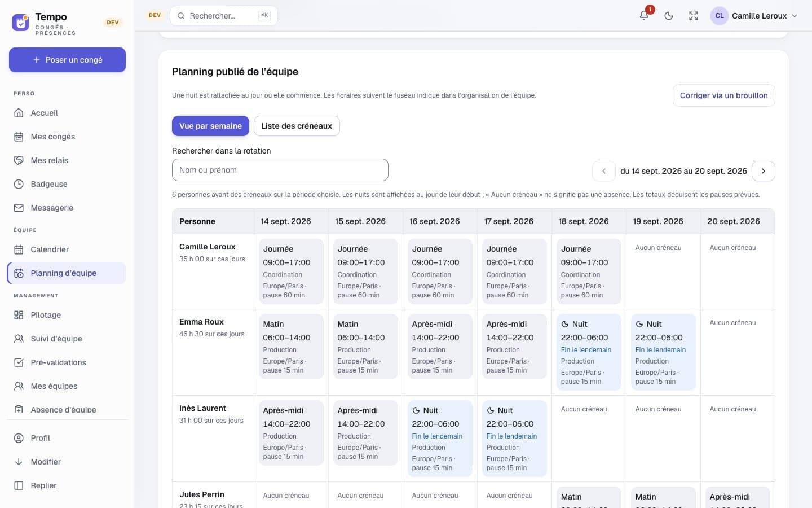Click the Replier sidebar label

(x=43, y=485)
